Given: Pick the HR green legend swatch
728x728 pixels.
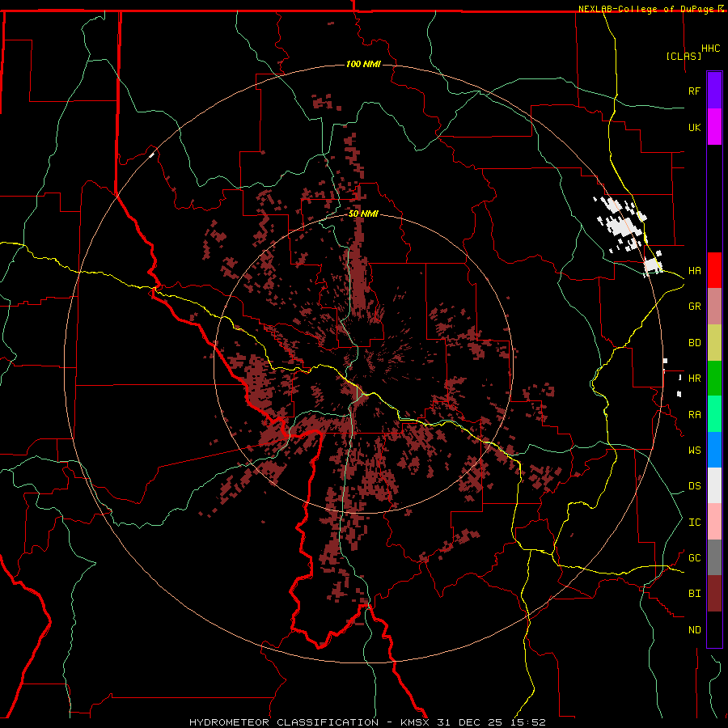Looking at the screenshot, I should (714, 379).
